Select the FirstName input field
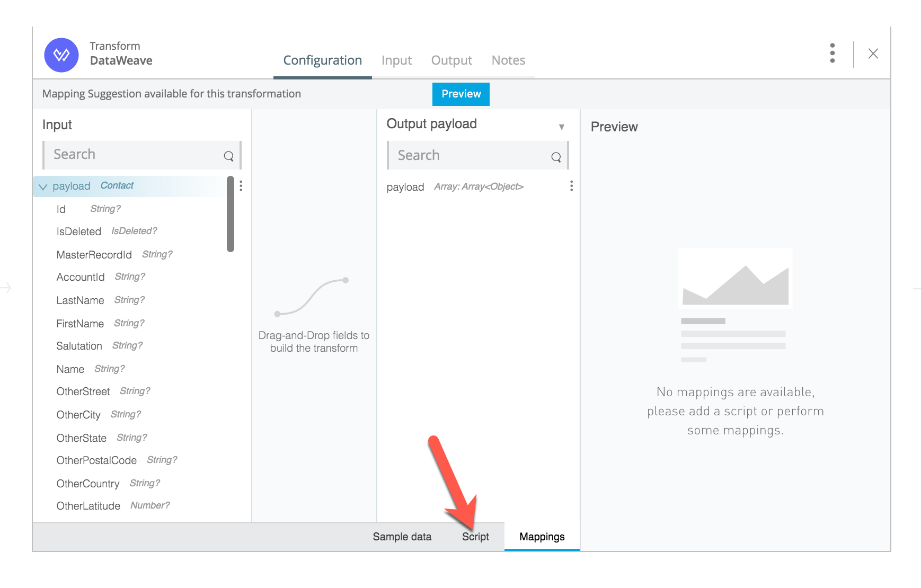The image size is (921, 588). [100, 324]
